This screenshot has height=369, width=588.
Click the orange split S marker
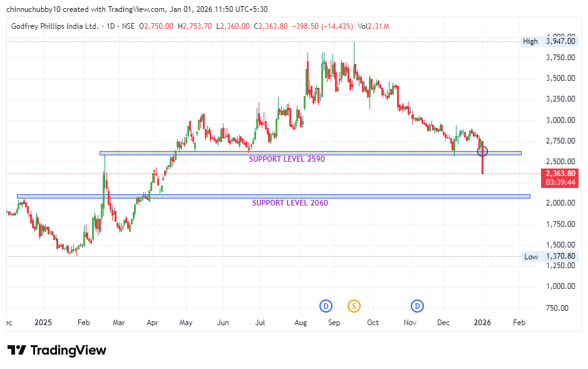coord(354,306)
